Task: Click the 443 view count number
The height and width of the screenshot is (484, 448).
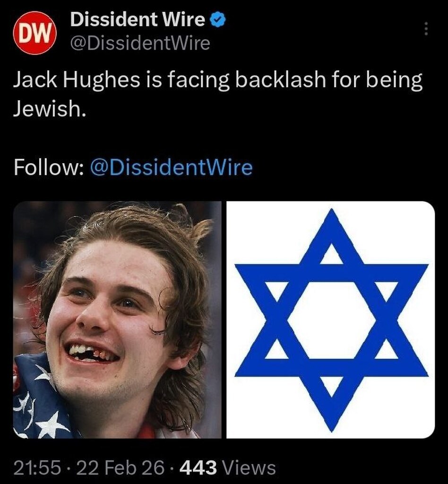Action: coord(198,467)
